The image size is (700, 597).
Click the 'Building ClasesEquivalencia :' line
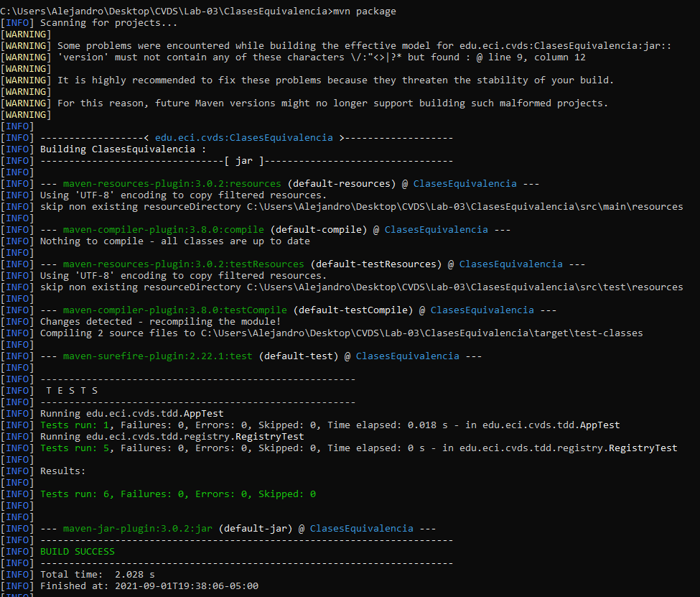coord(123,149)
